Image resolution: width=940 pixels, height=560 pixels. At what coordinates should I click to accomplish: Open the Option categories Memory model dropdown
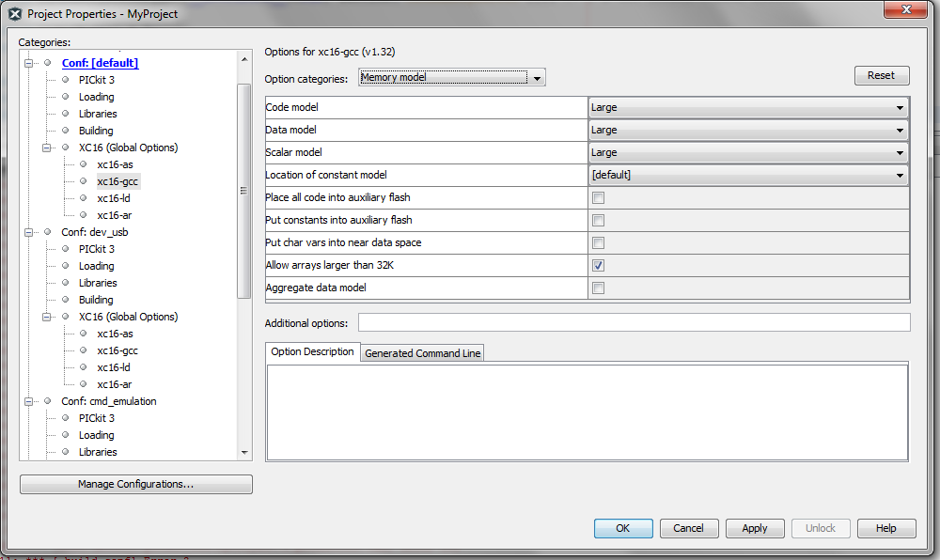pyautogui.click(x=452, y=77)
